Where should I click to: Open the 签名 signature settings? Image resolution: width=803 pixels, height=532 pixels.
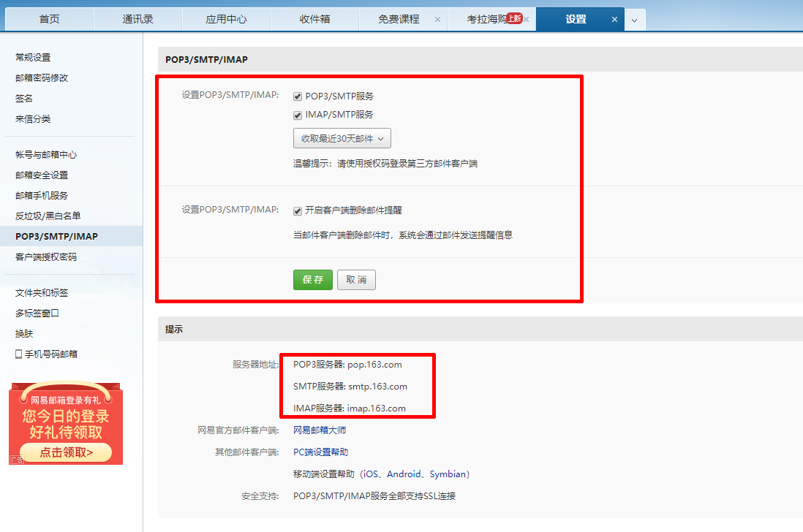click(x=23, y=98)
